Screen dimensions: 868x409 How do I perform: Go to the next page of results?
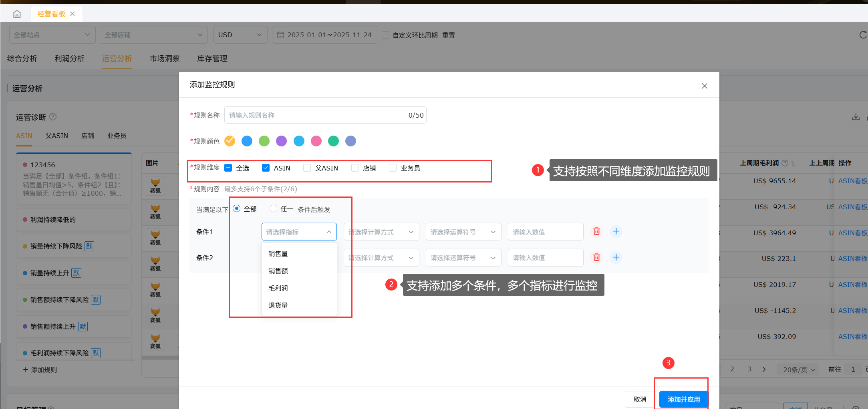(x=764, y=369)
